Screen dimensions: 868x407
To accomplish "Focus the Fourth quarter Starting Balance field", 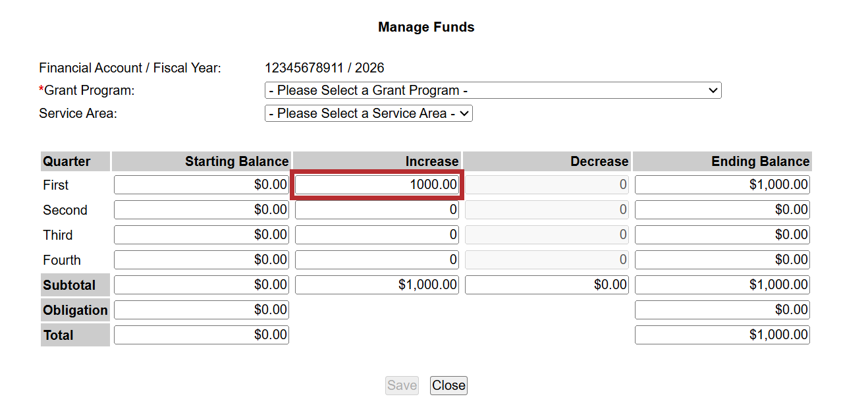I will (202, 260).
